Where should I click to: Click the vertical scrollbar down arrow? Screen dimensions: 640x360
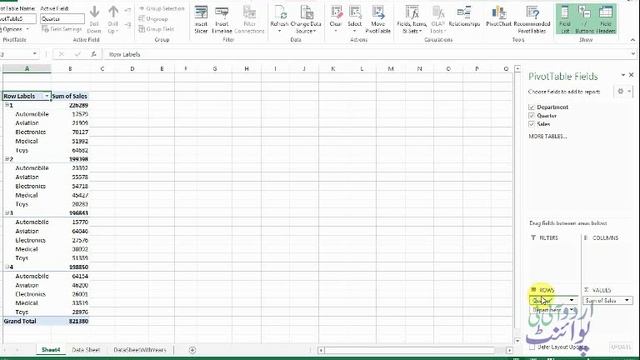click(518, 340)
